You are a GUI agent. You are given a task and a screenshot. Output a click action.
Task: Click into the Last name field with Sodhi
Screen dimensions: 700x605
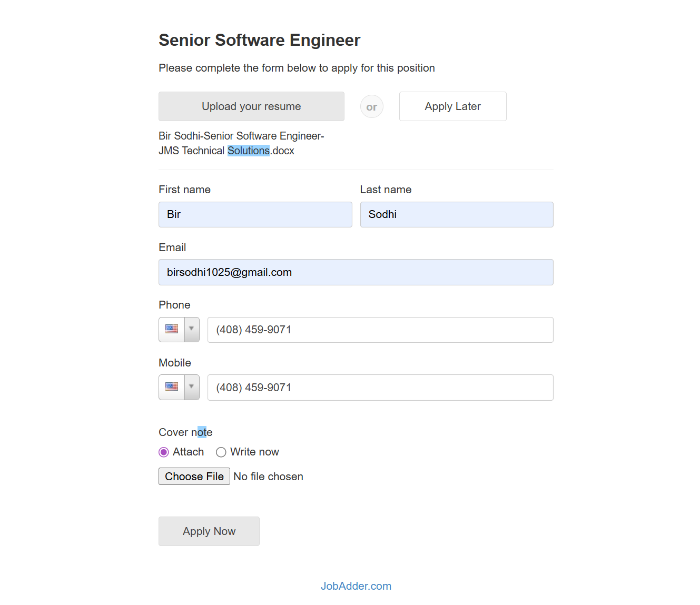click(456, 214)
